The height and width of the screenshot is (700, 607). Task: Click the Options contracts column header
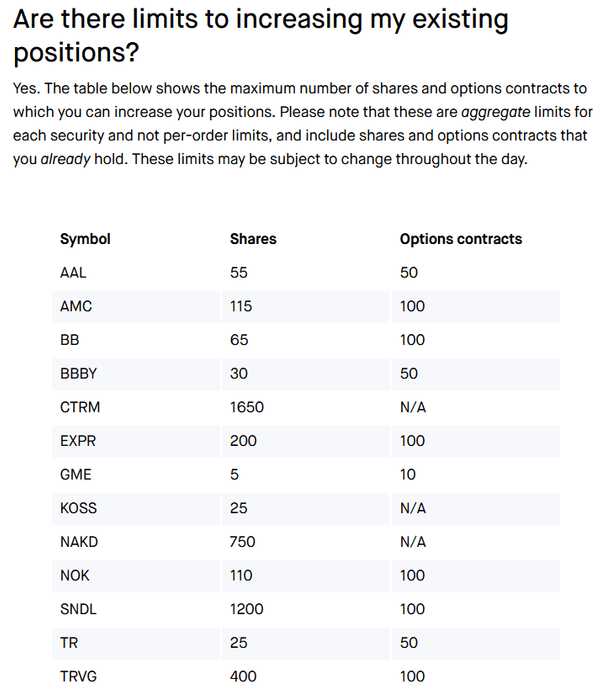(461, 239)
